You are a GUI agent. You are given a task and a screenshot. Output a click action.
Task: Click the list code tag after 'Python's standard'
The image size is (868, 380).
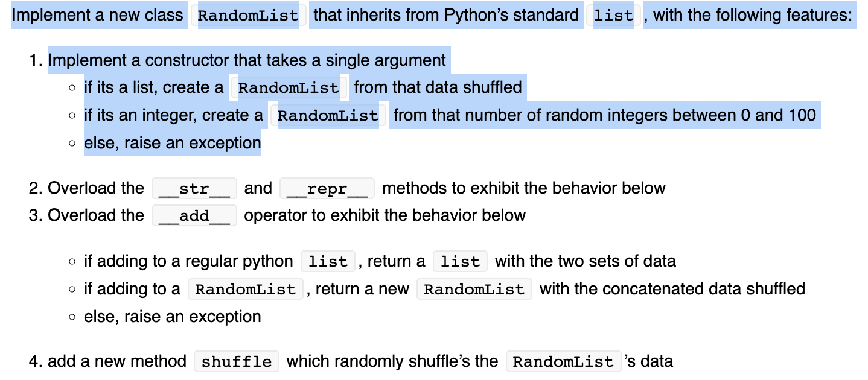[x=613, y=15]
